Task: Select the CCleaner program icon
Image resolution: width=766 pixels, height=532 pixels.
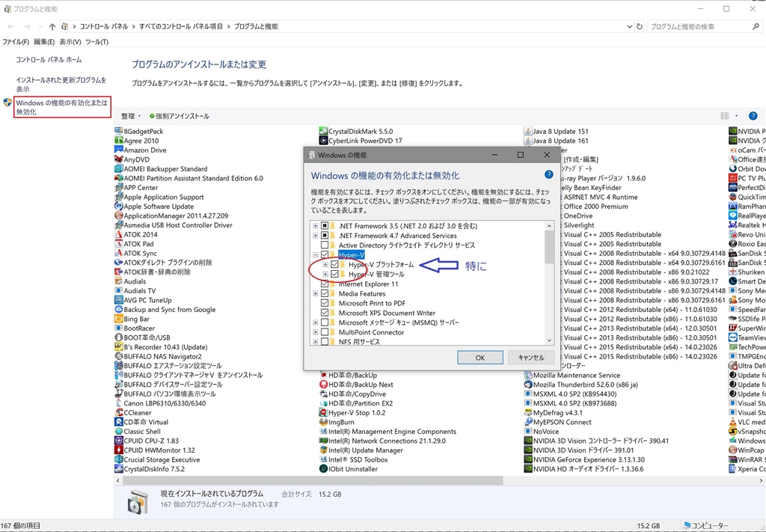Action: point(118,412)
